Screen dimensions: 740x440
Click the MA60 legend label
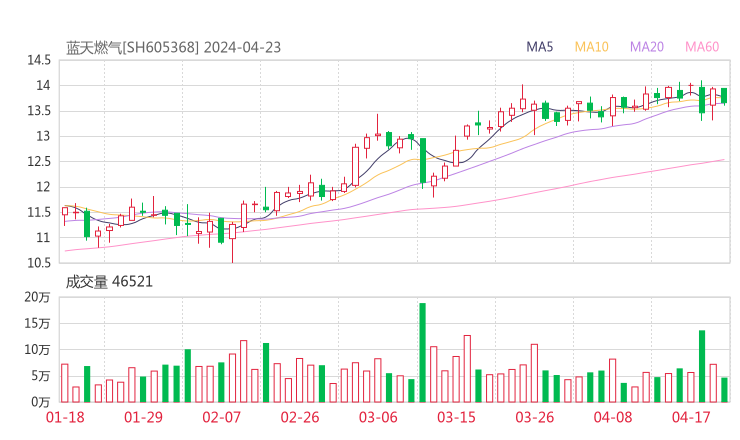coord(702,47)
